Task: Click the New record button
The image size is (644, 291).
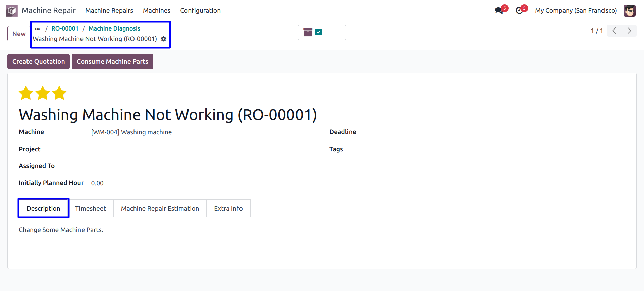Action: [x=19, y=34]
